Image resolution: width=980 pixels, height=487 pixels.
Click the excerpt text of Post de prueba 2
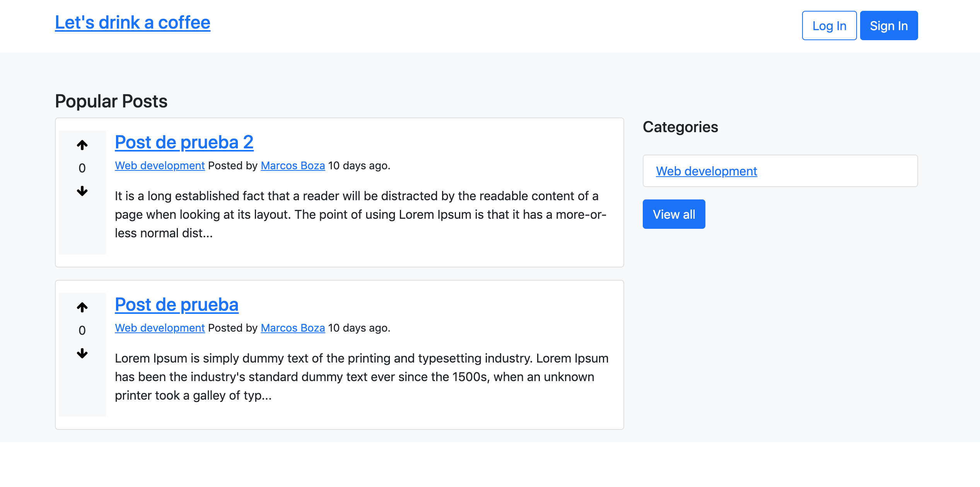pyautogui.click(x=360, y=215)
